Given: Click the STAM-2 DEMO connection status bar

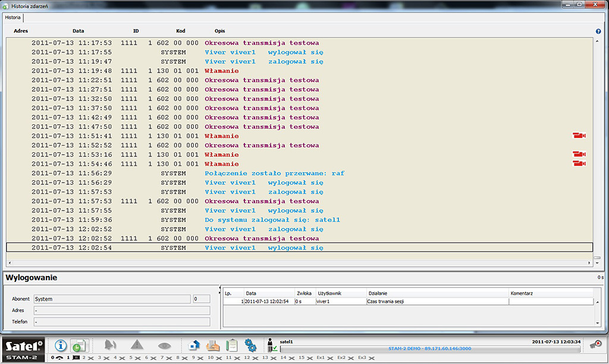Looking at the screenshot, I should (429, 349).
